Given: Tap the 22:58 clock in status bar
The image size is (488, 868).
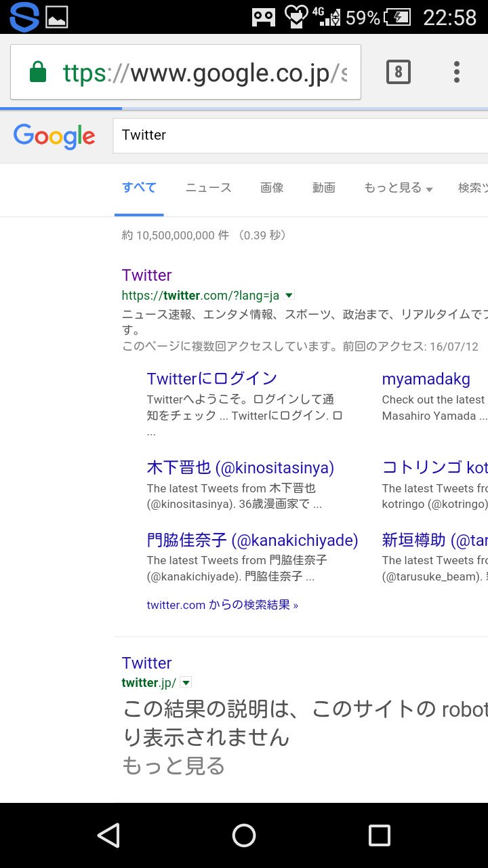Looking at the screenshot, I should [450, 17].
